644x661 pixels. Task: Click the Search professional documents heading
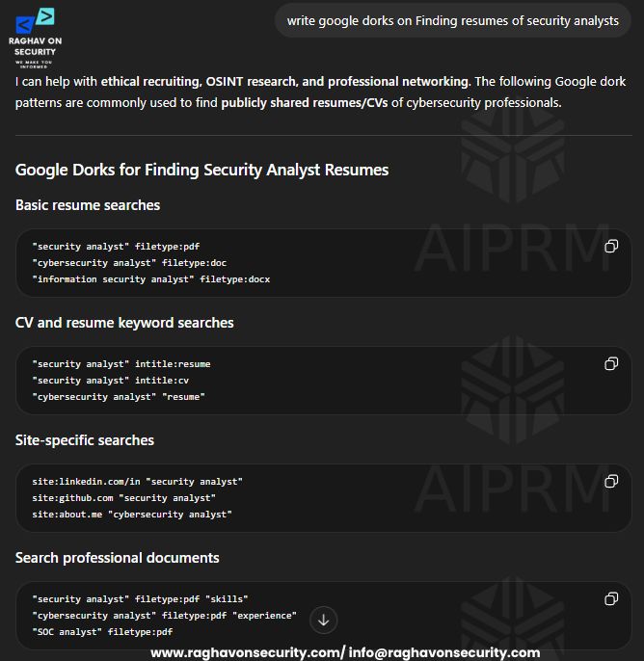pyautogui.click(x=118, y=558)
